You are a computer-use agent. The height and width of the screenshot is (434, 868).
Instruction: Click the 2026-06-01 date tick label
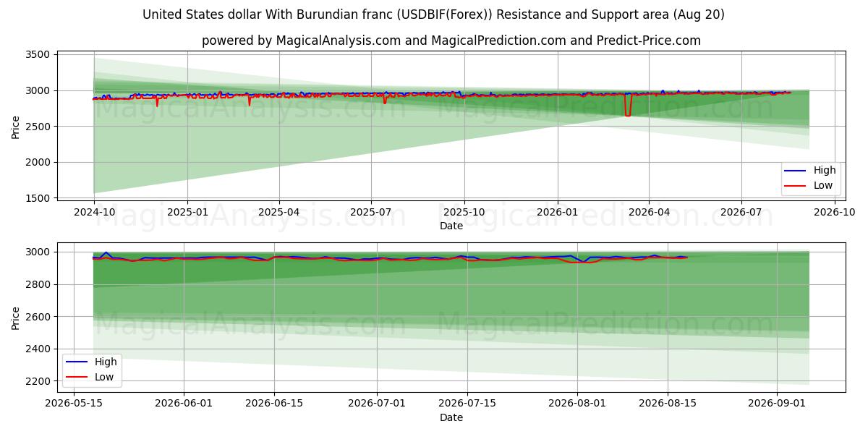[184, 404]
